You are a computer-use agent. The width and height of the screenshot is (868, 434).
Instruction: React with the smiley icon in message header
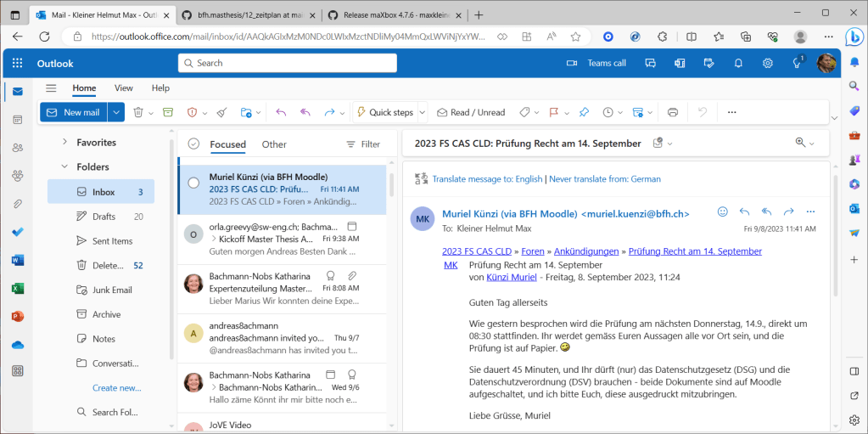click(x=723, y=211)
